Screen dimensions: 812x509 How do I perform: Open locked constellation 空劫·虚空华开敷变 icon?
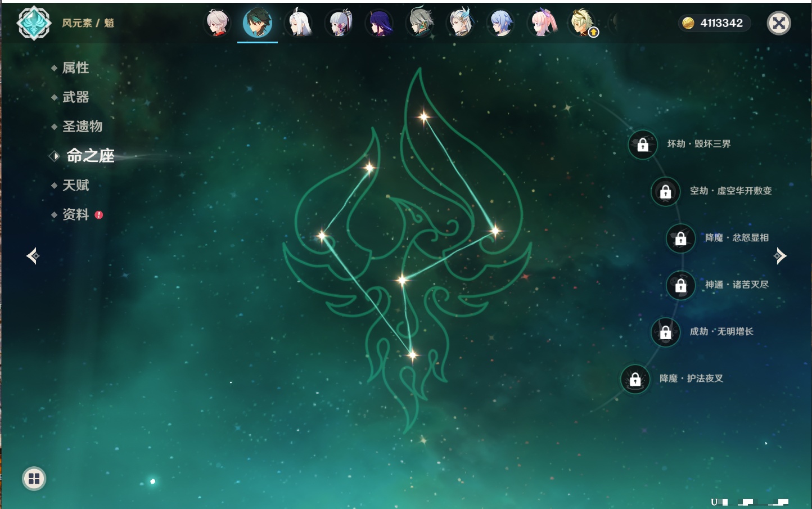click(665, 192)
